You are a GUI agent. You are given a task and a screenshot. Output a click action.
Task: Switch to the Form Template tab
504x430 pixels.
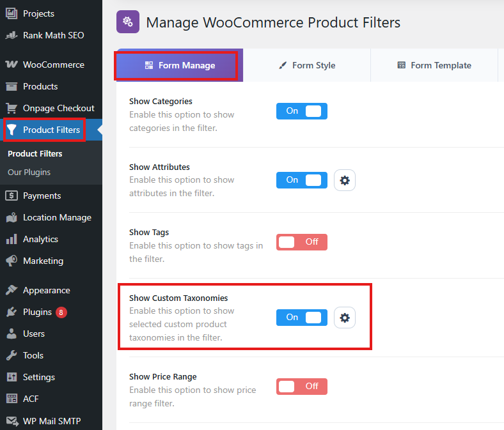434,65
